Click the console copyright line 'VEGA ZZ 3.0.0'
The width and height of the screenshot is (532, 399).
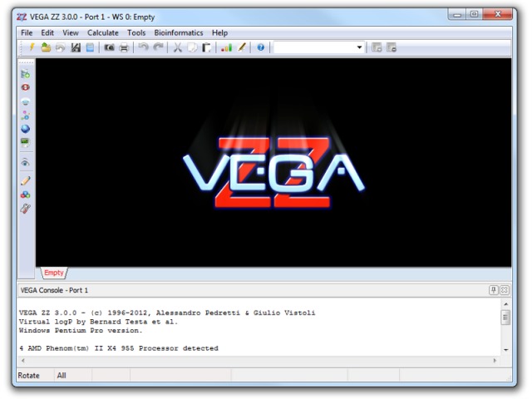click(167, 313)
